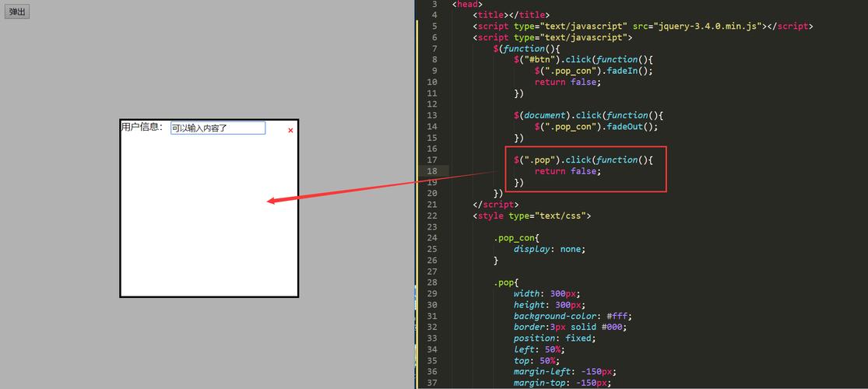
Task: Place cursor on the <head> tag line
Action: 469,4
